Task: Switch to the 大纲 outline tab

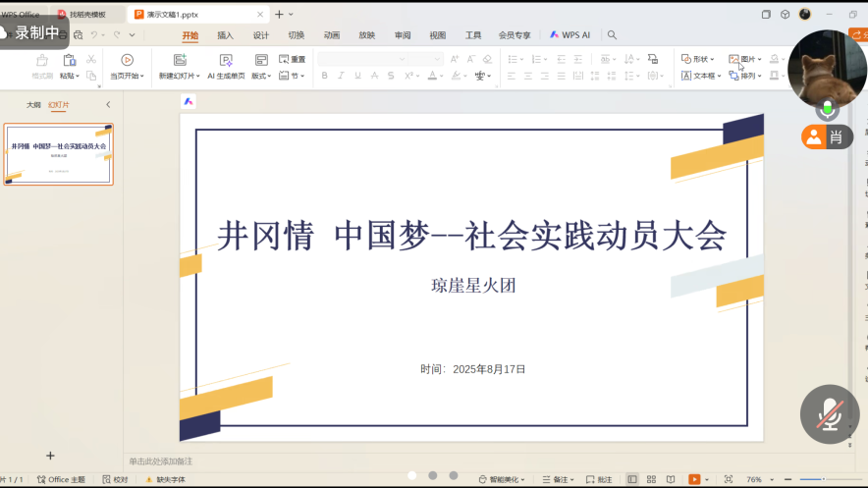Action: (33, 105)
